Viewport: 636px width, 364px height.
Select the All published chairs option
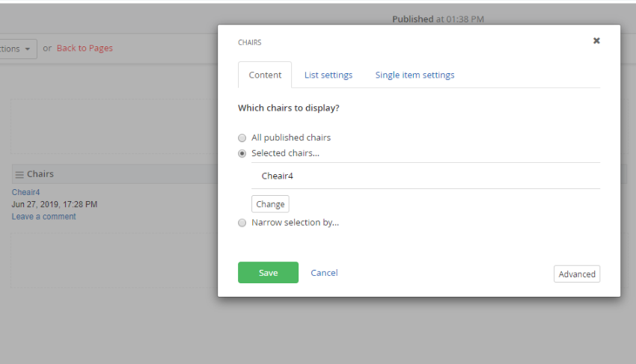point(242,138)
